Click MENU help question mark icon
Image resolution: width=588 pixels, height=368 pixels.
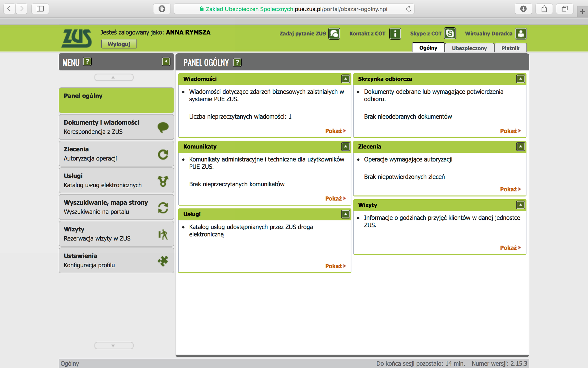(x=87, y=62)
